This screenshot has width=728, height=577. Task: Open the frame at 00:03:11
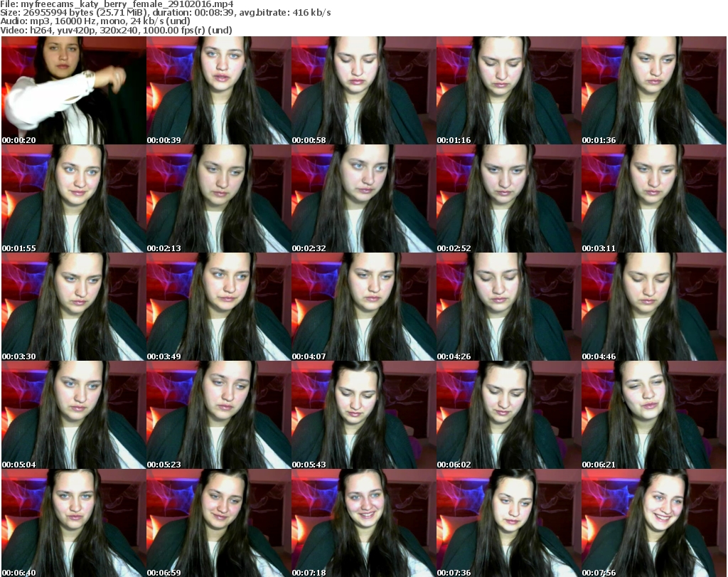[x=654, y=198]
